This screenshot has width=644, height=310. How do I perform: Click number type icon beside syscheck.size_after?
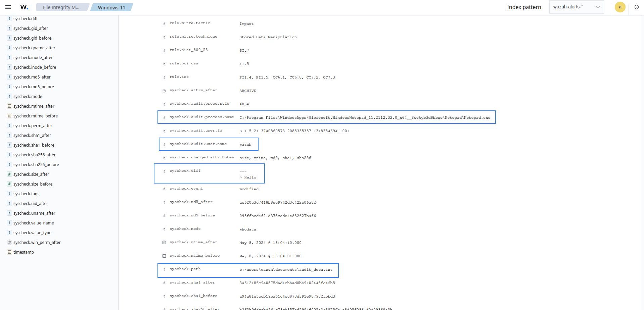[x=9, y=174]
